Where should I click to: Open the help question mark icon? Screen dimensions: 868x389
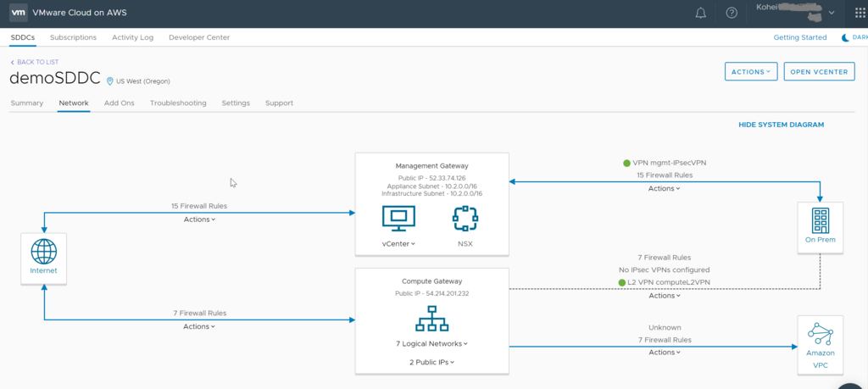coord(732,13)
